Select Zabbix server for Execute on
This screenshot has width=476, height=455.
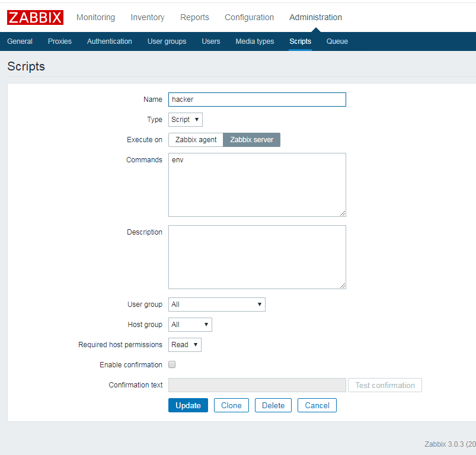coord(252,140)
